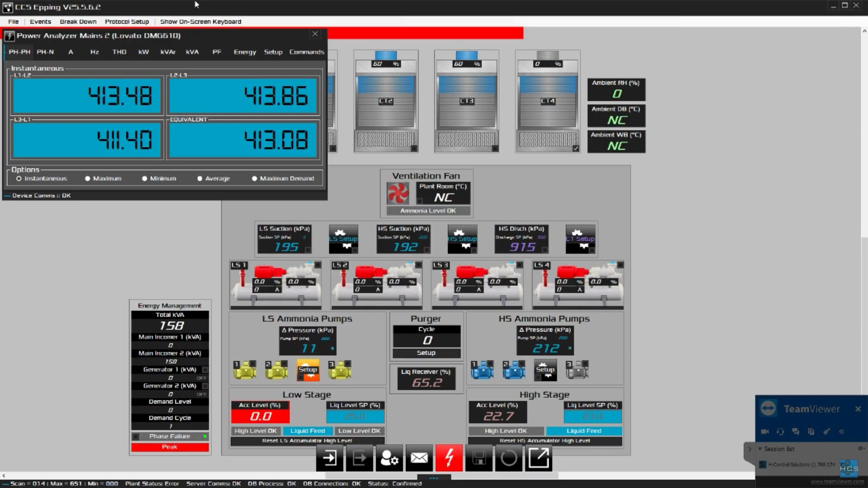Select the LS 1 compressor graphic

click(x=275, y=285)
